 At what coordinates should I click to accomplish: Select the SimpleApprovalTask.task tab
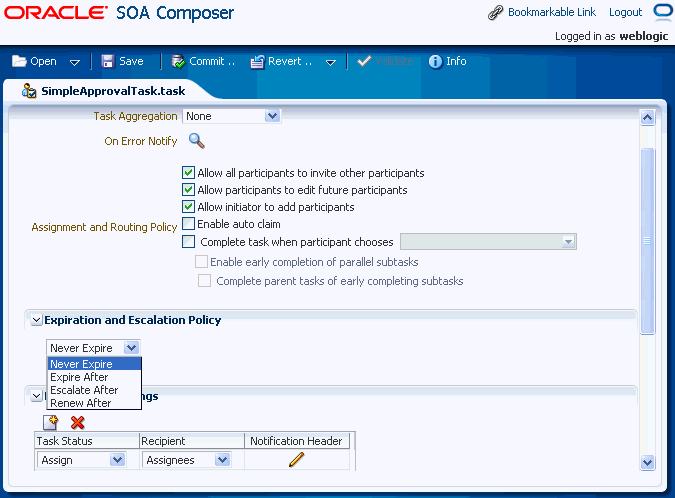pos(113,91)
